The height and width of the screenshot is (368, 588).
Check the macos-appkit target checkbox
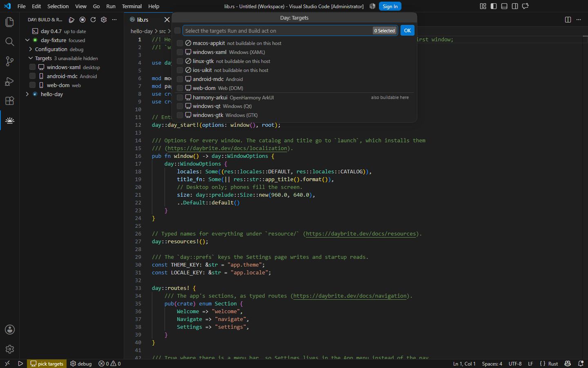click(x=180, y=43)
